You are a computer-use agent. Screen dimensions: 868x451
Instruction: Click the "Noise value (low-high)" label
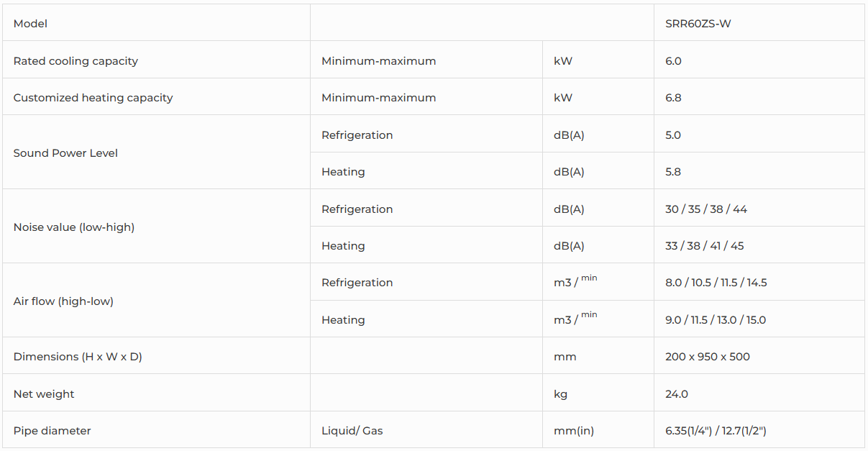74,227
